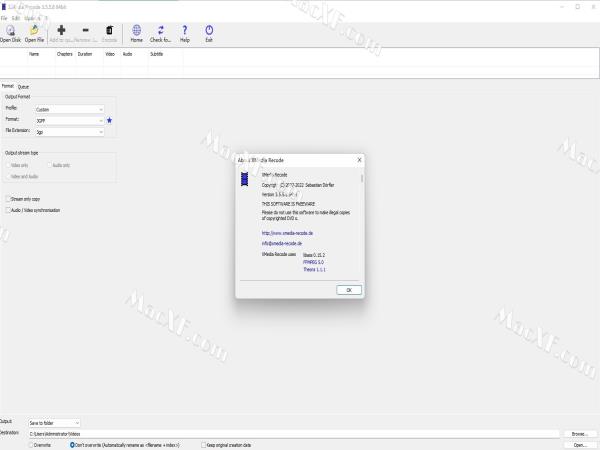Click the Browse button for destination

580,434
